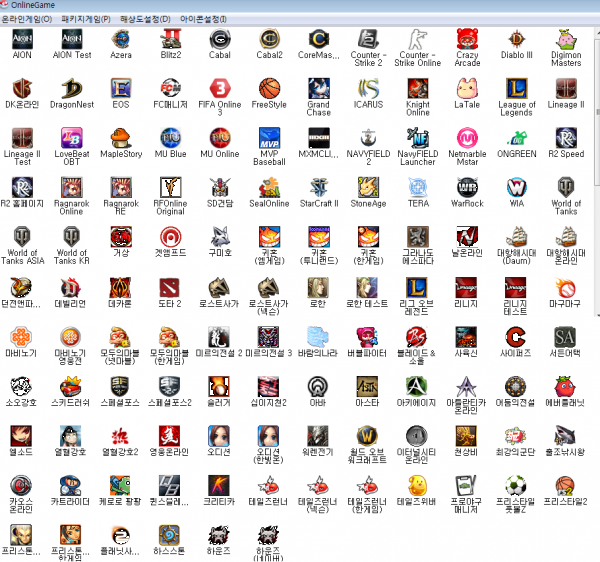Screen dimensions: 600x562
Task: Open the MVP Baseball icon
Action: coord(269,138)
